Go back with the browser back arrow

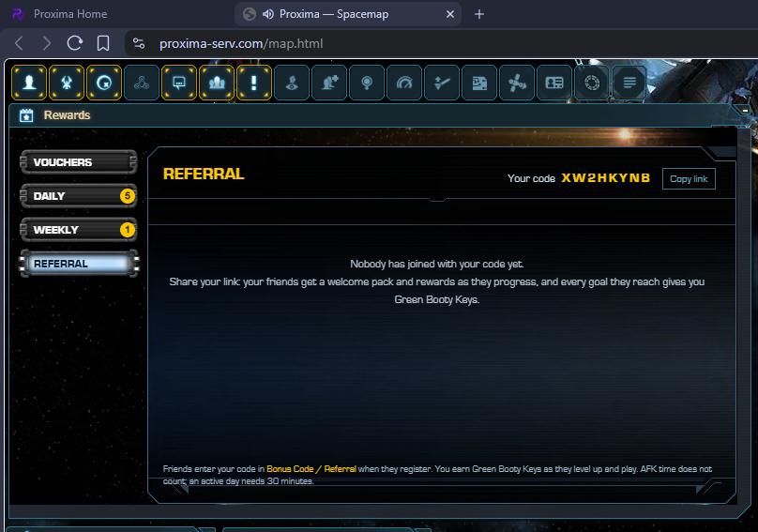20,43
